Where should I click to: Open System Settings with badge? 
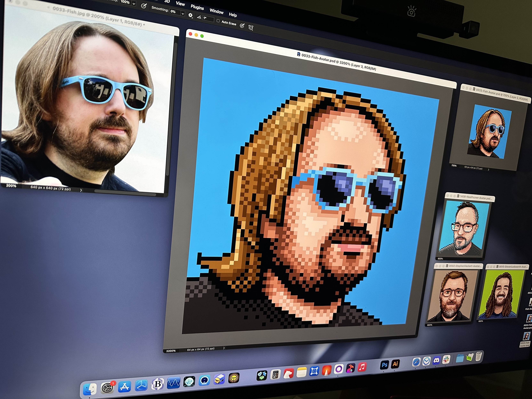[x=107, y=388]
